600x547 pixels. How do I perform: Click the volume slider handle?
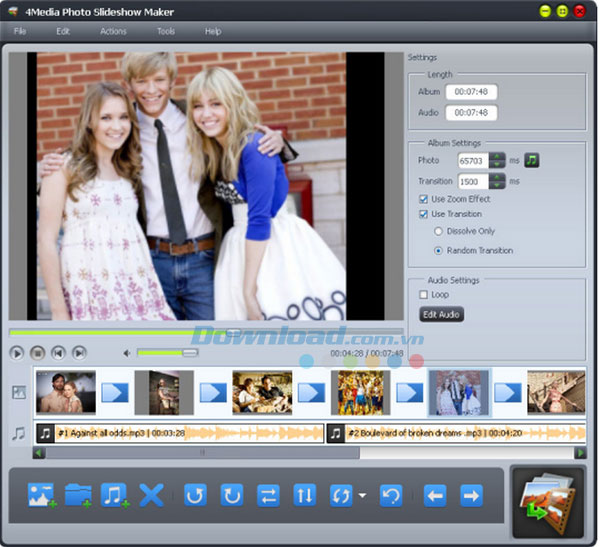[190, 353]
